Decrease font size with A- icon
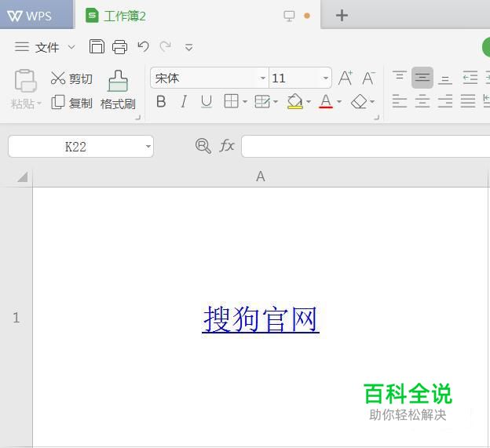 pyautogui.click(x=368, y=78)
